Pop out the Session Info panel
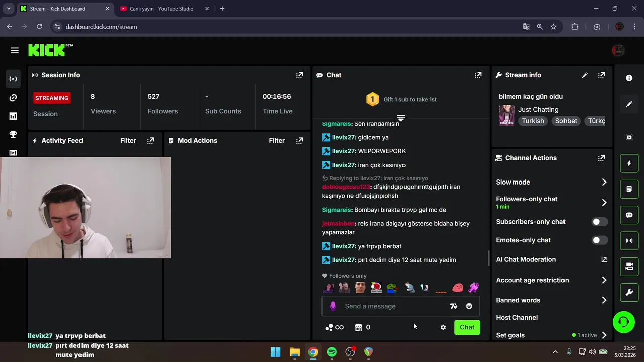This screenshot has width=644, height=362. (299, 75)
